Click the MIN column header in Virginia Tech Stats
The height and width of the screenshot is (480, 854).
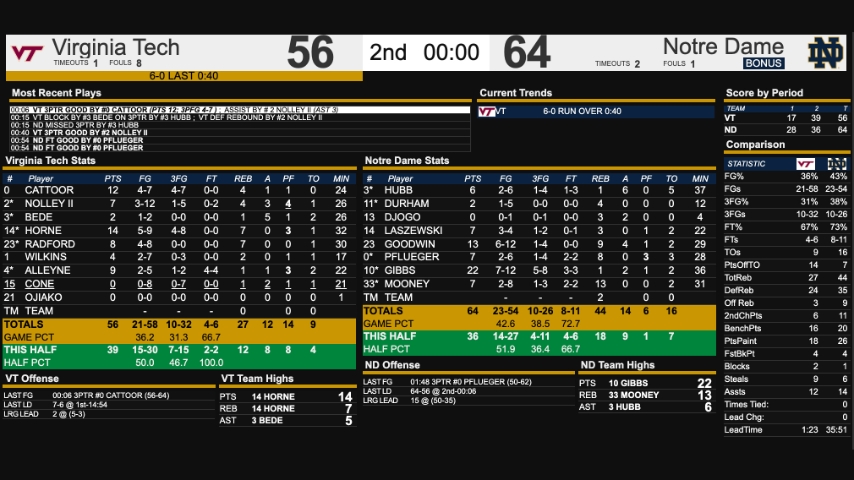pyautogui.click(x=340, y=178)
